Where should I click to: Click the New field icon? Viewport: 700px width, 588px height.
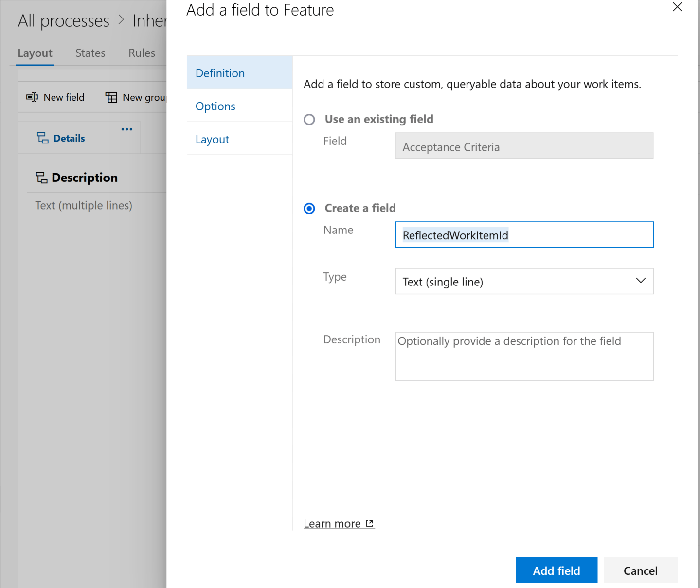pos(31,97)
